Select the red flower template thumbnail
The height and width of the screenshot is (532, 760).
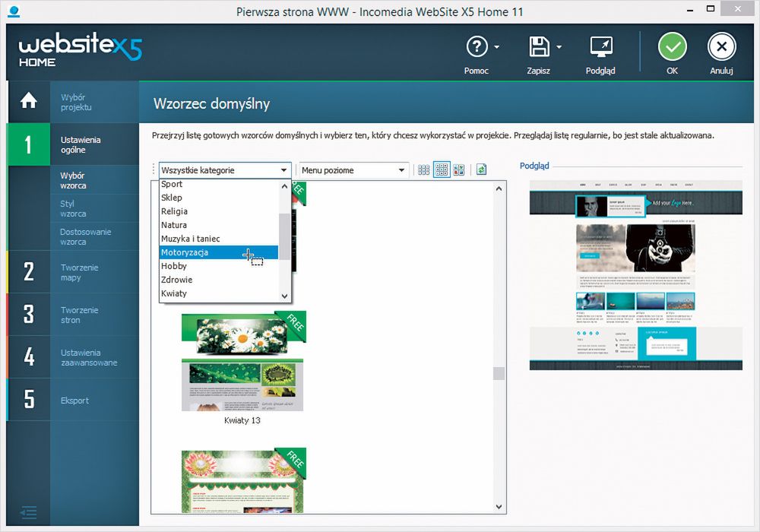tap(242, 480)
